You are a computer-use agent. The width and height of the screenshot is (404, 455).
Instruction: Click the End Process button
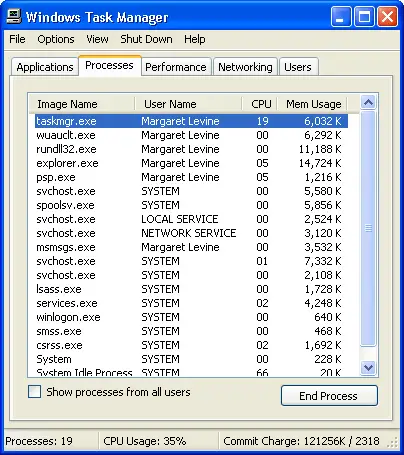[329, 396]
